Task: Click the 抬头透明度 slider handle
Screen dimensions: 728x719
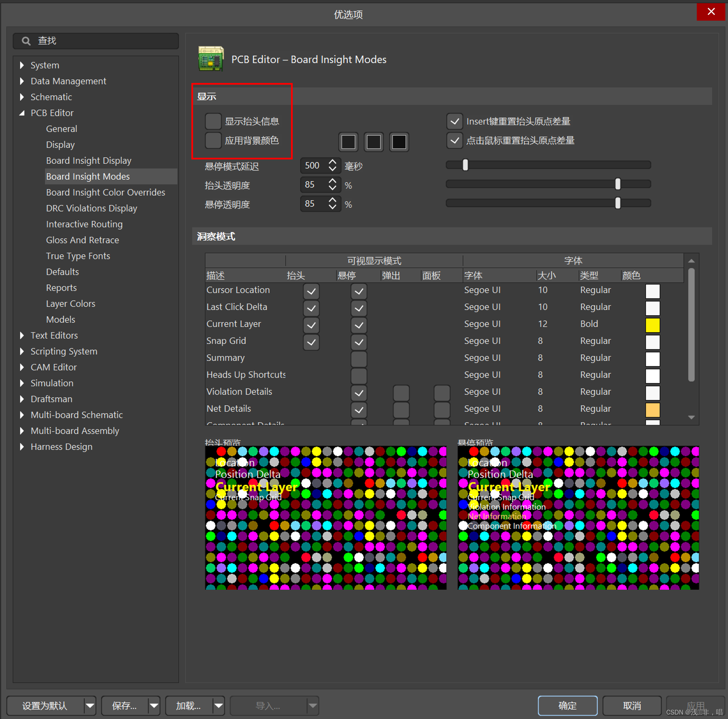Action: (617, 184)
